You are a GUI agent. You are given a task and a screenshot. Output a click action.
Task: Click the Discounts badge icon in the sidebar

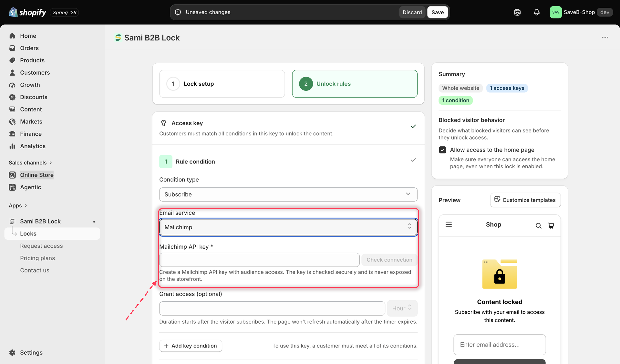pos(12,97)
